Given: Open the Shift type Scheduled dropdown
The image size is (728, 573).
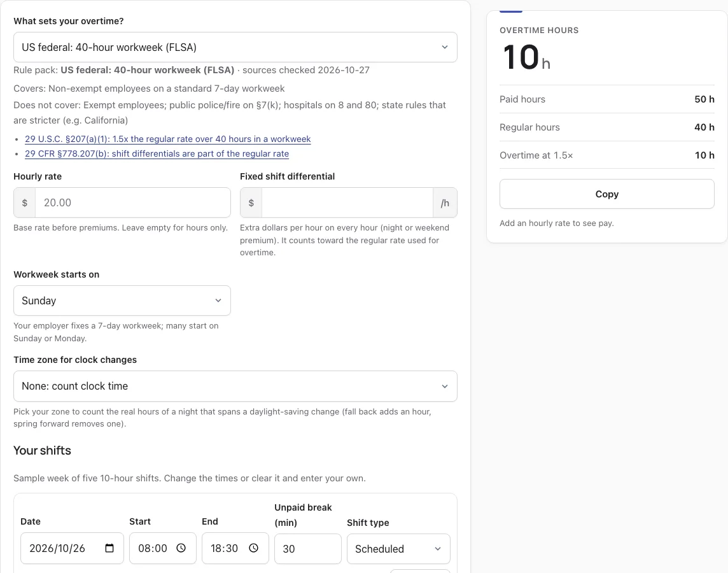Looking at the screenshot, I should (x=398, y=549).
